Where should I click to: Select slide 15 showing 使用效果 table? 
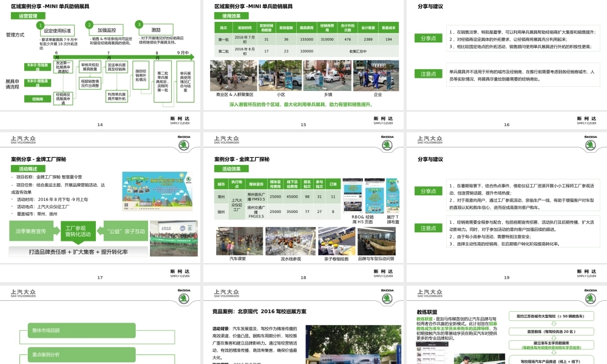[303, 64]
